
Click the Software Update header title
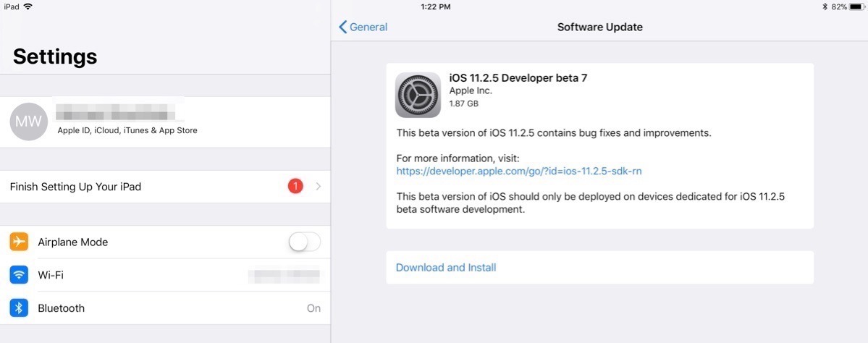coord(600,27)
